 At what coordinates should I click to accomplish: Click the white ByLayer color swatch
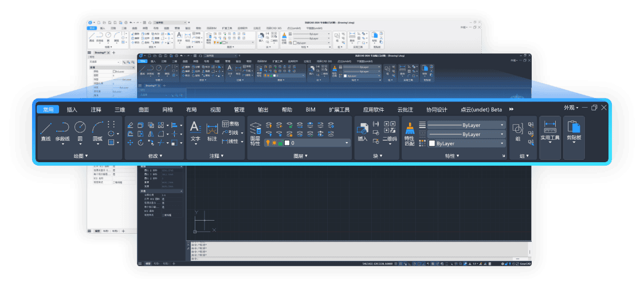point(432,143)
